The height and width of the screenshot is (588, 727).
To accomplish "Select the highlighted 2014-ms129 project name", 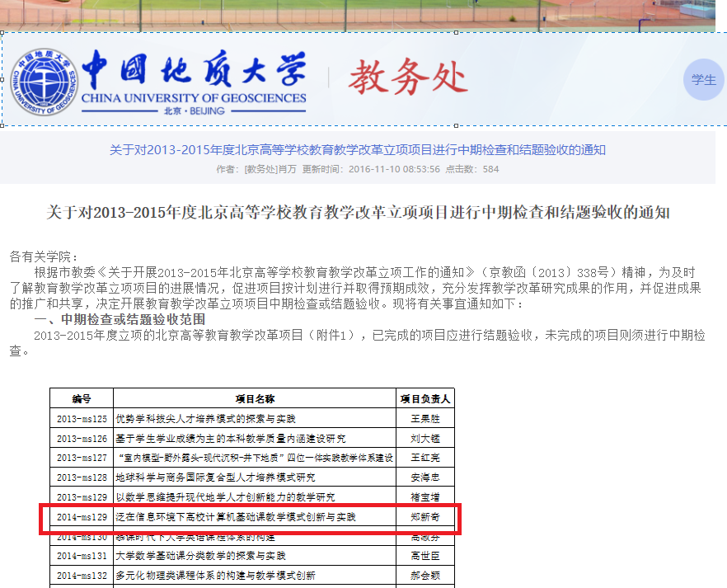I will pyautogui.click(x=236, y=517).
